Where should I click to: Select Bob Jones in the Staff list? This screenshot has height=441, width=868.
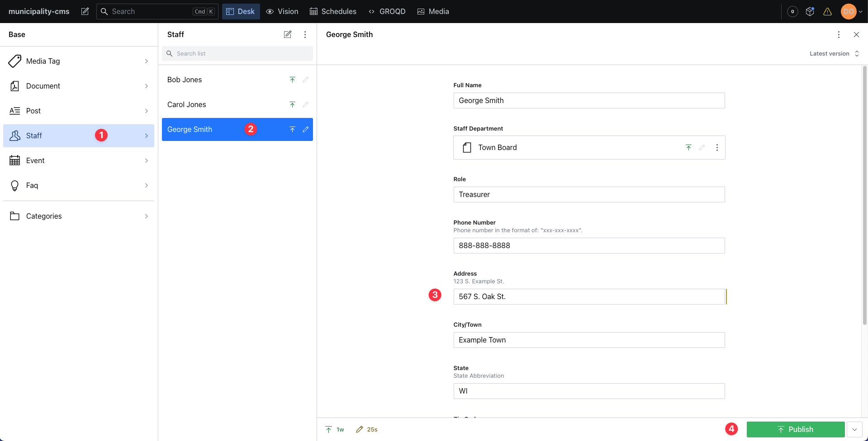pyautogui.click(x=185, y=80)
